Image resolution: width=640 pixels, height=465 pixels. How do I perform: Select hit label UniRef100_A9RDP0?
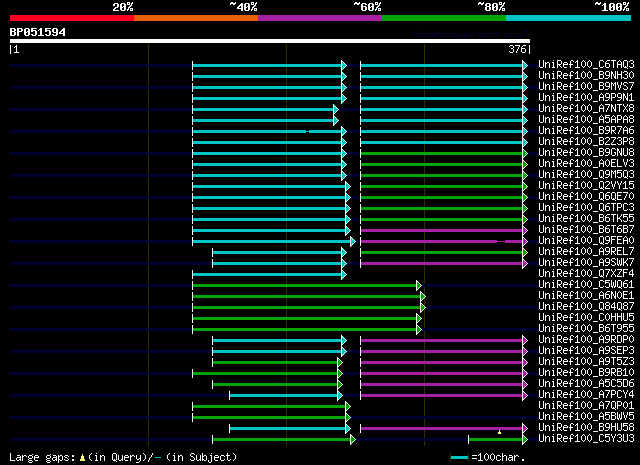pos(586,340)
